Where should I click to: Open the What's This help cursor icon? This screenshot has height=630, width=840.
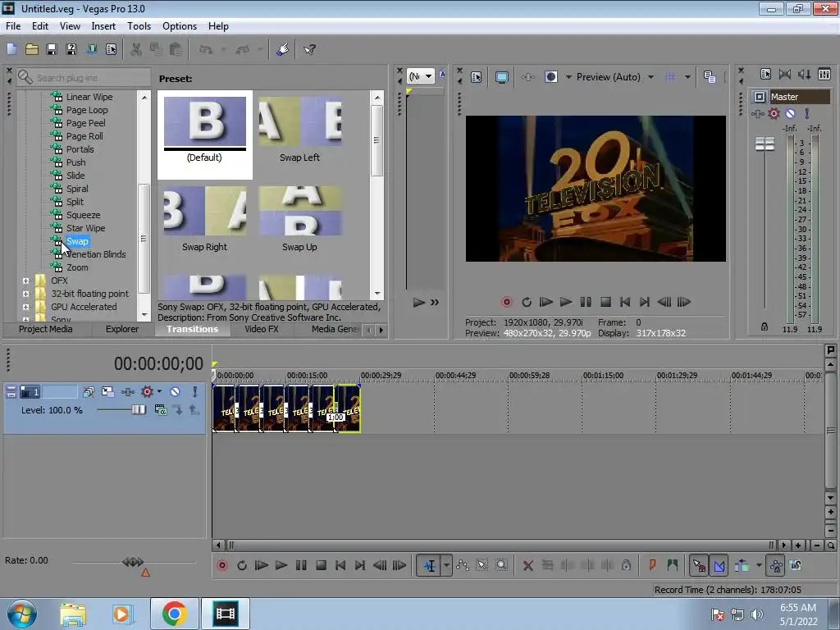309,49
